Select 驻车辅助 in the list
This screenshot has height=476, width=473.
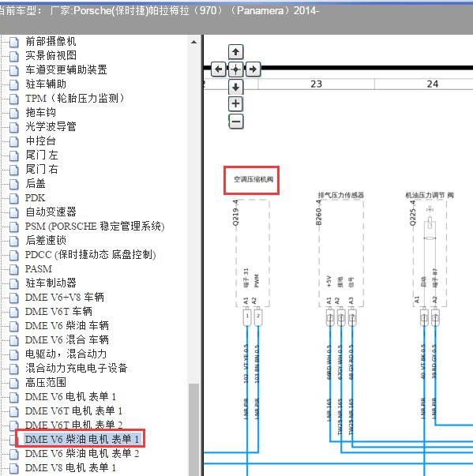click(x=46, y=84)
